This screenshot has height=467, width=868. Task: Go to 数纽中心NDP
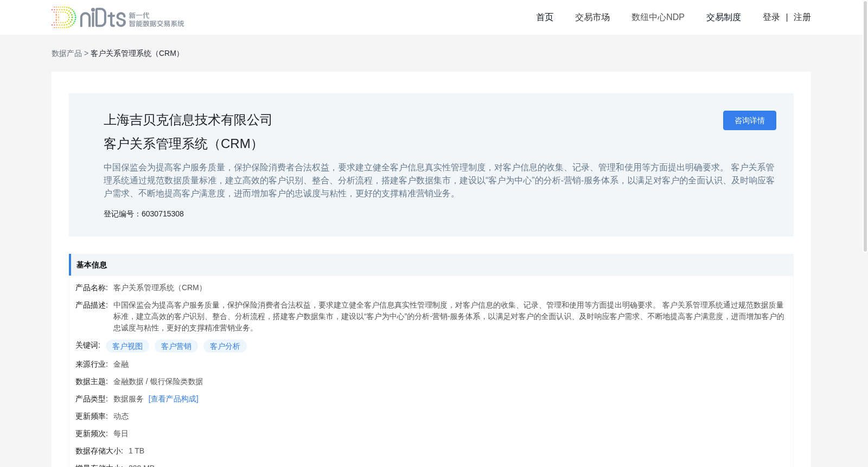[x=658, y=17]
